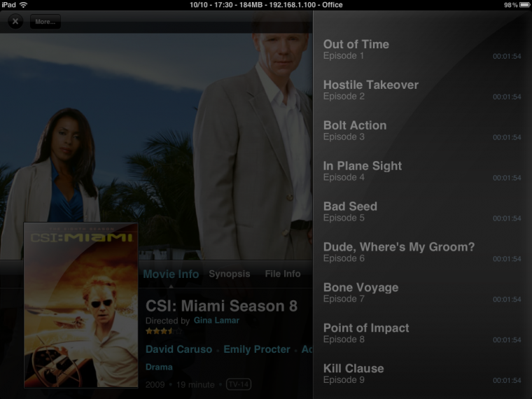This screenshot has height=399, width=532.
Task: Play episode 1 Out of Time
Action: 422,50
